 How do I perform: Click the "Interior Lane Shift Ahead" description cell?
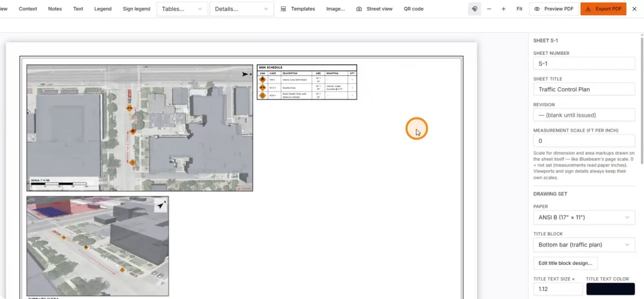point(296,80)
